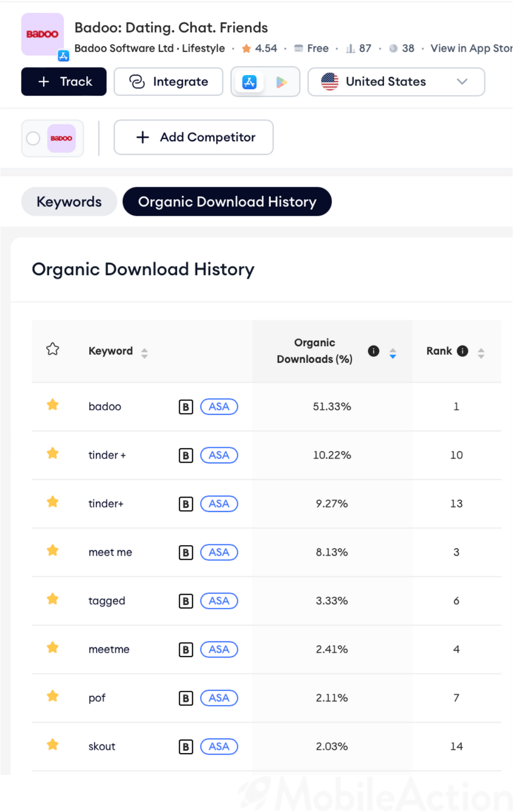Click the Integrate button
The image size is (513, 812).
coord(168,81)
